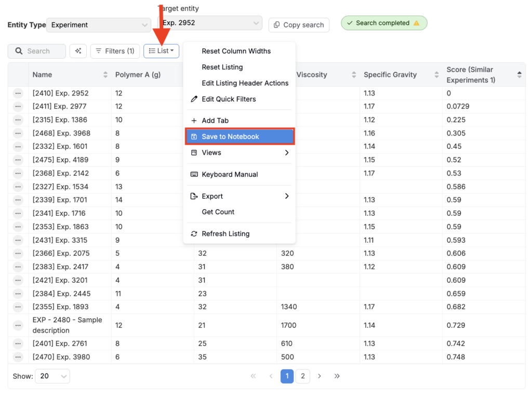The height and width of the screenshot is (398, 532).
Task: Click the Search completed warning badge
Action: point(384,23)
